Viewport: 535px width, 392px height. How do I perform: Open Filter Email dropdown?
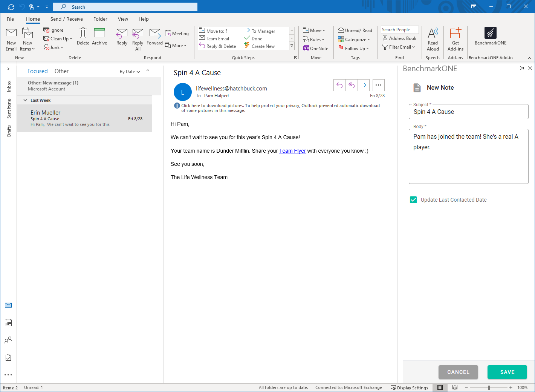click(399, 47)
